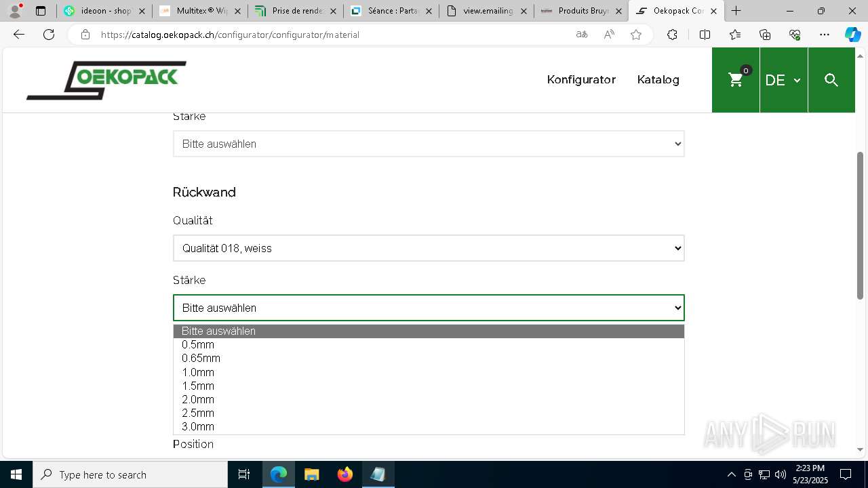Choose the 1.5mm thickness
Viewport: 868px width, 488px height.
click(x=429, y=386)
